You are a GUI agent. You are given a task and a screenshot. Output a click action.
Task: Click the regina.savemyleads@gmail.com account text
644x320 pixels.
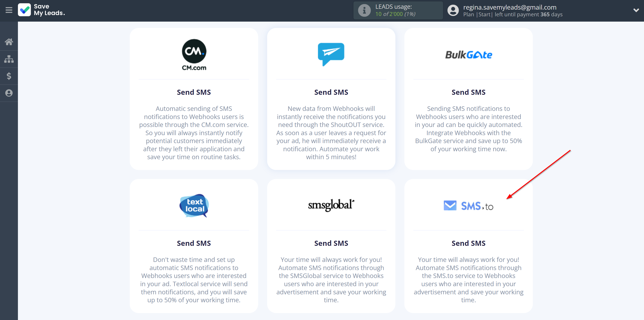(x=509, y=7)
